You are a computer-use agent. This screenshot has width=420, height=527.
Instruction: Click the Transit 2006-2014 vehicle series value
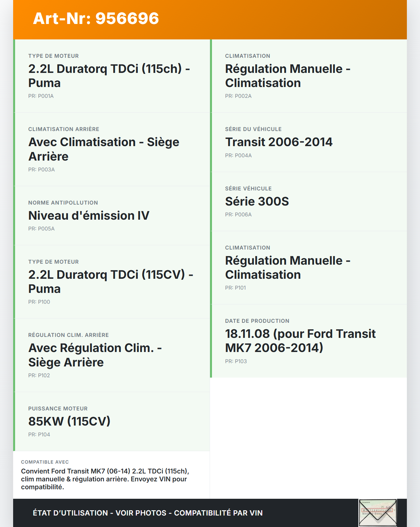coord(279,142)
